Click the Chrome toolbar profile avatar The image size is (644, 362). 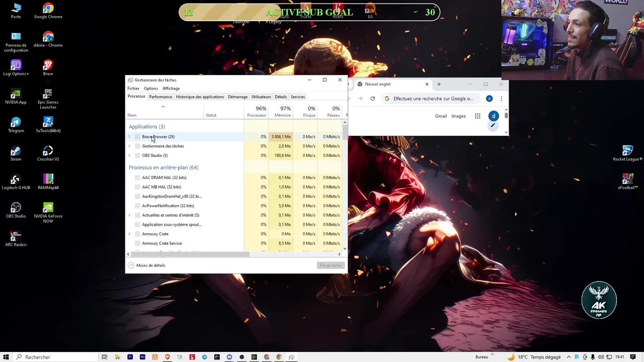point(490,99)
